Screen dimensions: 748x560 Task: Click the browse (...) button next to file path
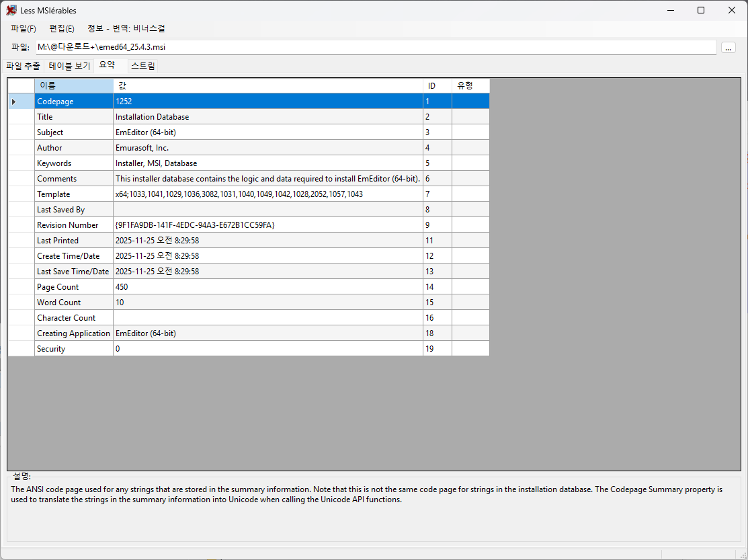[x=728, y=48]
